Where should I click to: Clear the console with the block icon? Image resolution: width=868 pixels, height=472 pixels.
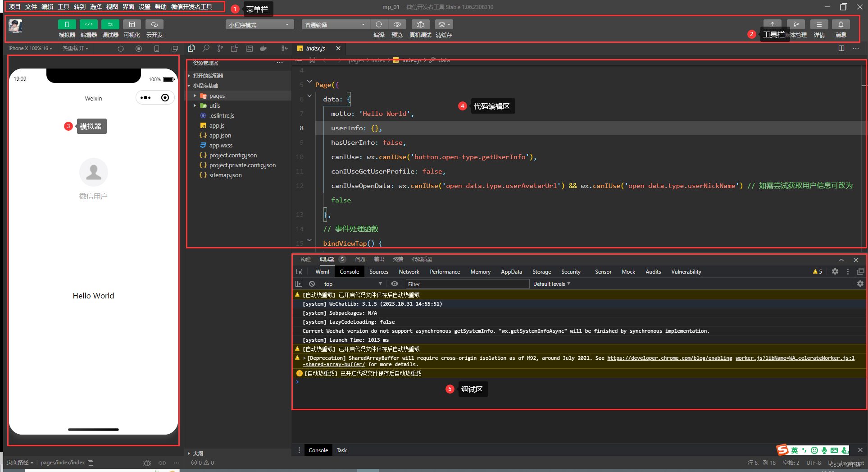coord(312,284)
